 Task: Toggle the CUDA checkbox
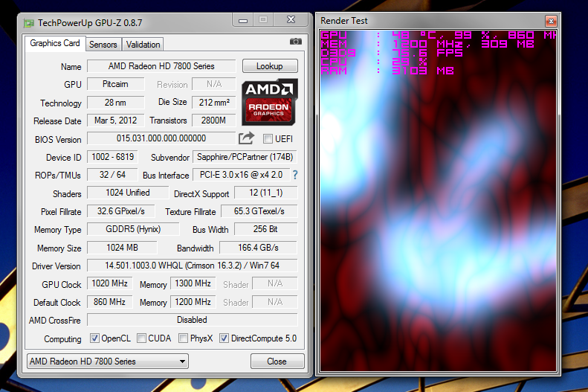[x=141, y=338]
